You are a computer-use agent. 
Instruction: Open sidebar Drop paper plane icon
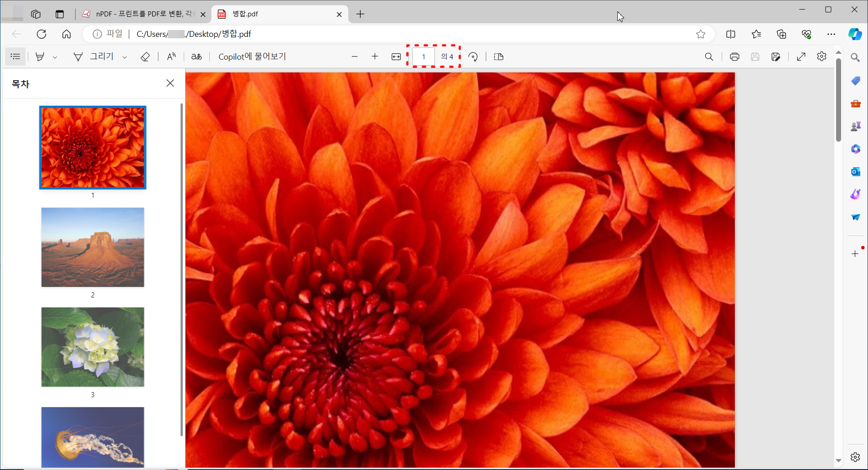point(855,217)
